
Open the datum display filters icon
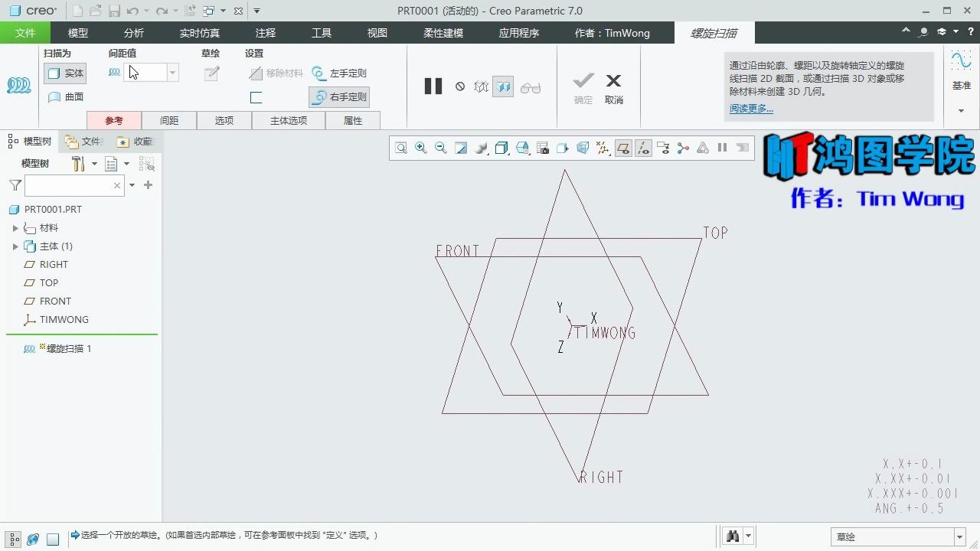pyautogui.click(x=603, y=148)
